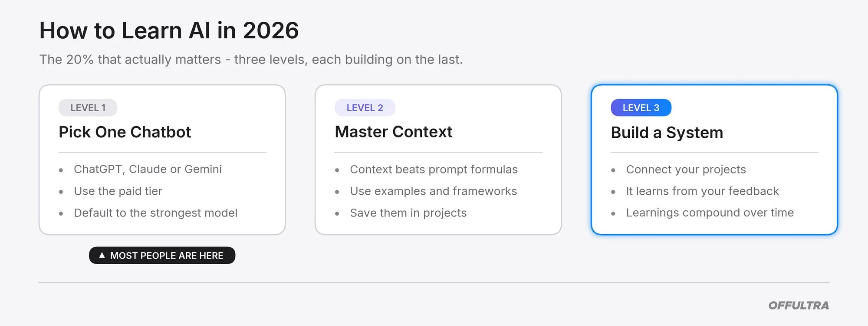Select the Pick One Chatbot heading

(x=125, y=132)
